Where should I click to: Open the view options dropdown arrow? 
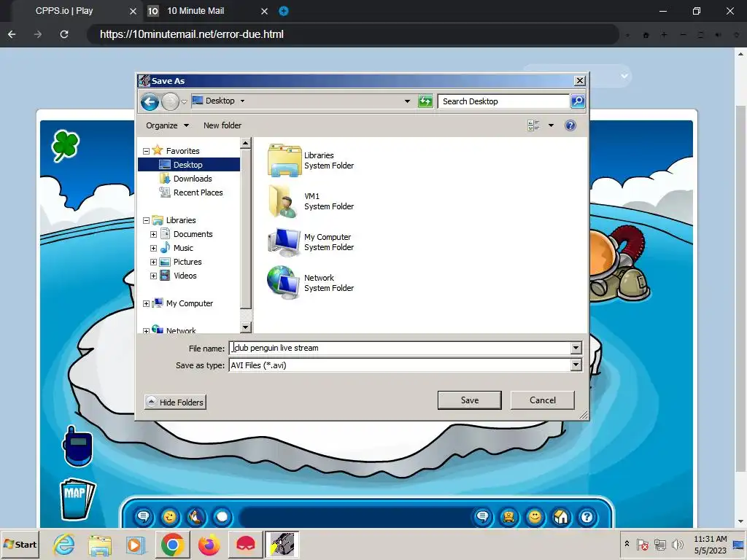[551, 125]
